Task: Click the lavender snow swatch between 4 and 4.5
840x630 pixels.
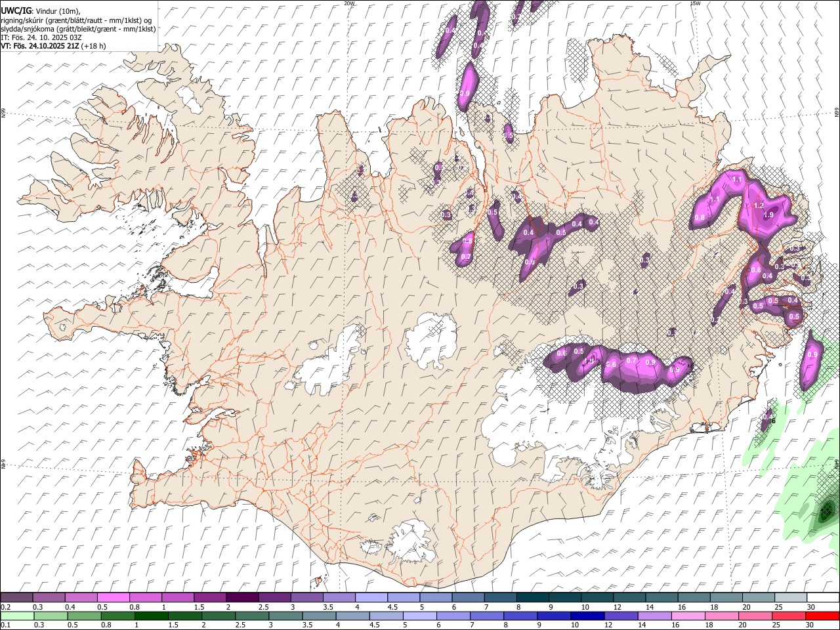Action: pyautogui.click(x=371, y=598)
